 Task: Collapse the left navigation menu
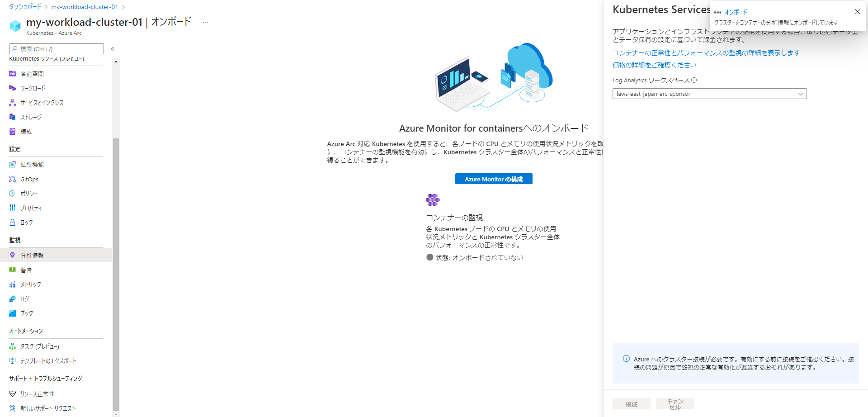coord(113,49)
